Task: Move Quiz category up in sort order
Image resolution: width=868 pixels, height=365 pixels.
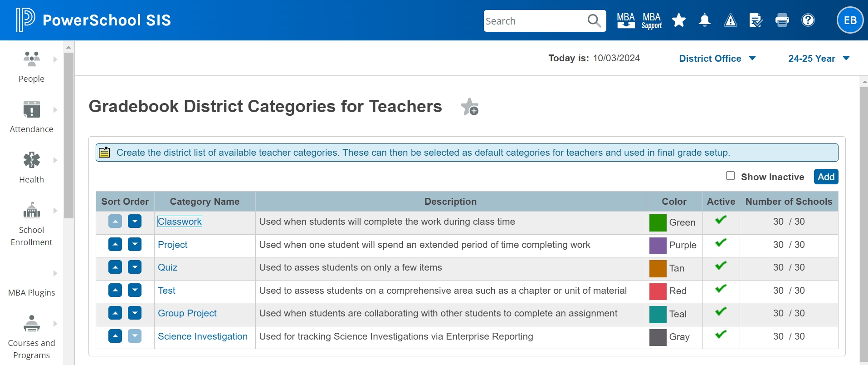Action: click(x=115, y=267)
